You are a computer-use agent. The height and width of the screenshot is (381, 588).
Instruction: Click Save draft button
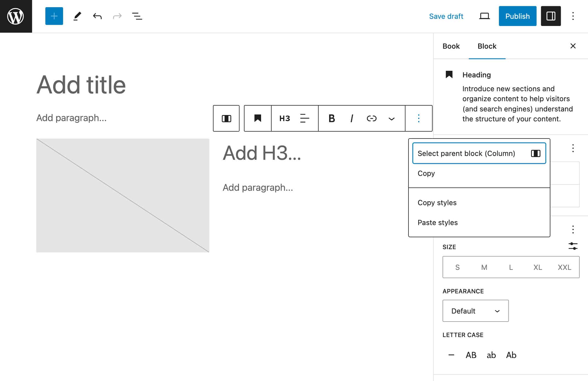(x=446, y=16)
